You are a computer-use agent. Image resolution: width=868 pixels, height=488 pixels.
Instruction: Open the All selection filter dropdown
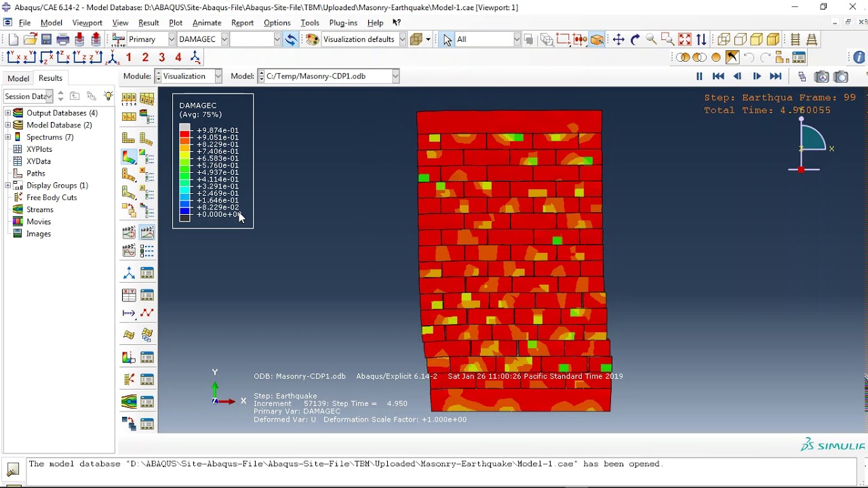[517, 39]
